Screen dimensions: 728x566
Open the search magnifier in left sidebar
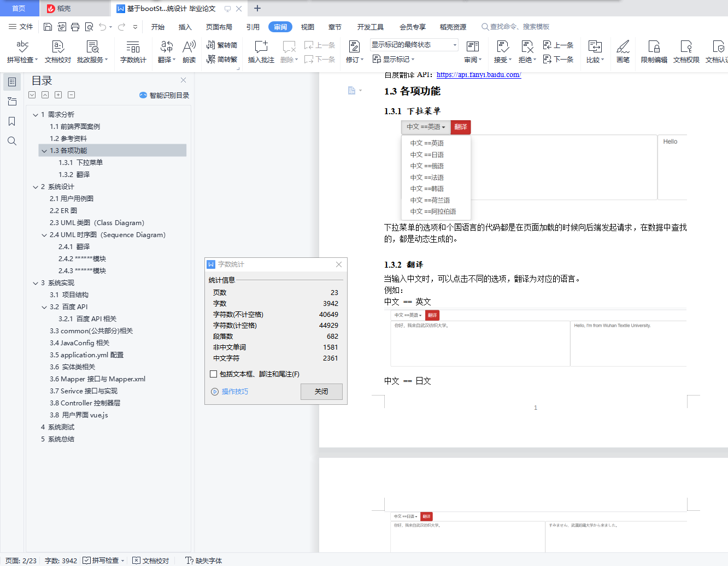tap(12, 141)
